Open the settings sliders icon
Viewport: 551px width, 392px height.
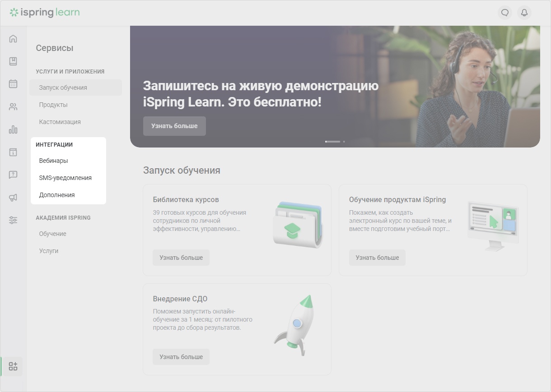click(13, 220)
